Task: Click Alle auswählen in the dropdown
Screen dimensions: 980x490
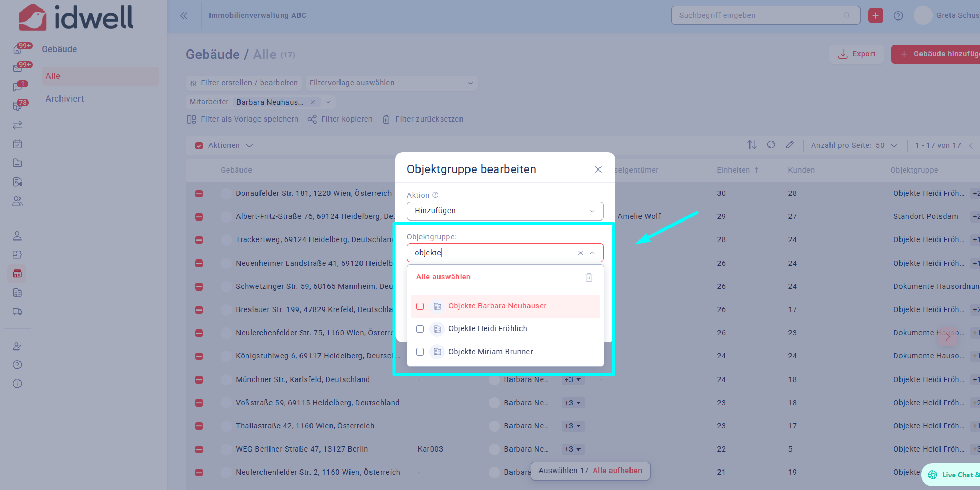Action: (x=443, y=277)
